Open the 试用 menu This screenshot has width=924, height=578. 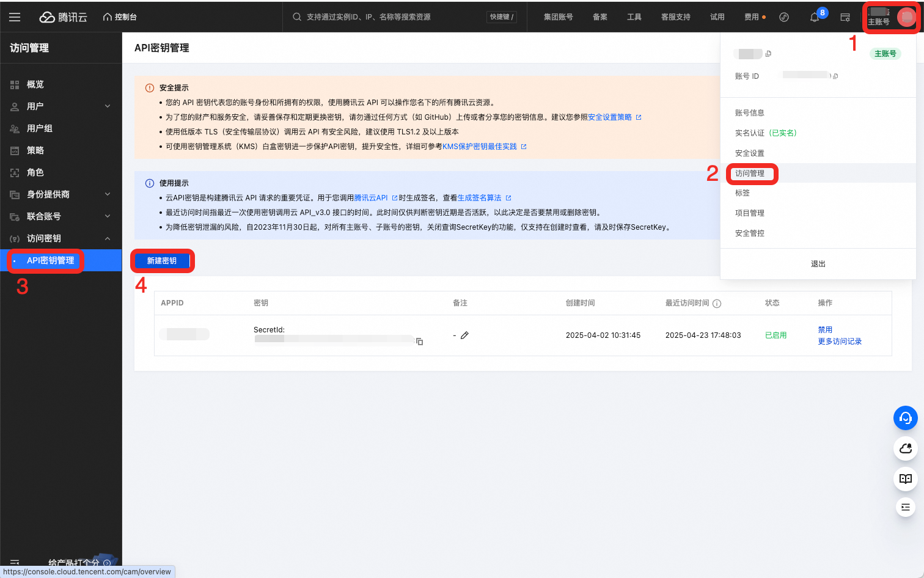717,17
